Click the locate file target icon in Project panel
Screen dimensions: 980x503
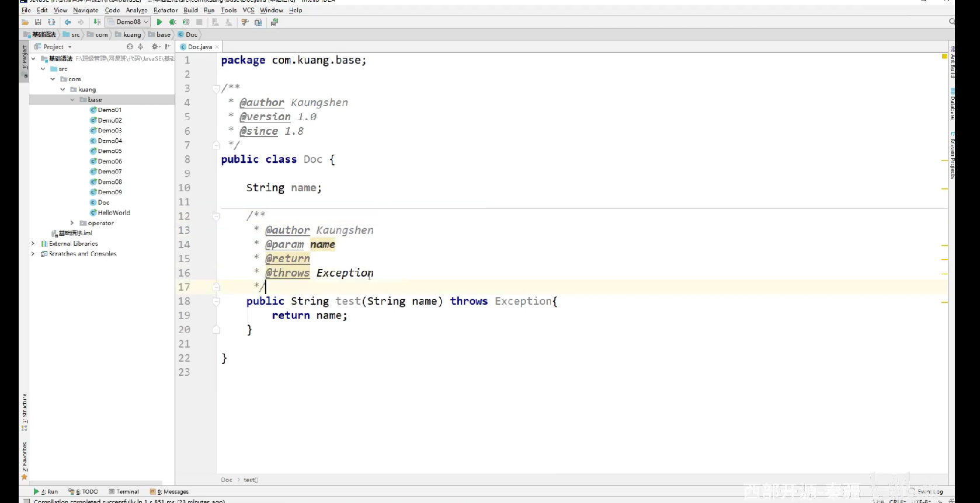[130, 47]
